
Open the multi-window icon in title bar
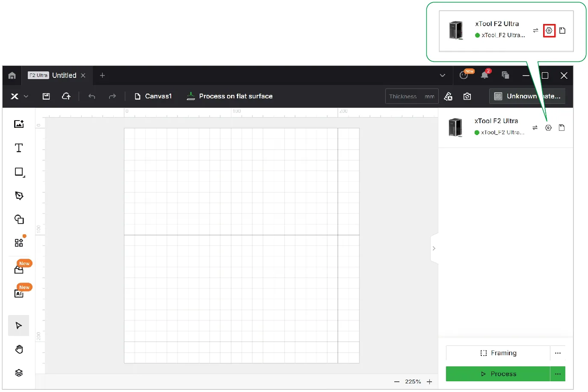[x=505, y=75]
